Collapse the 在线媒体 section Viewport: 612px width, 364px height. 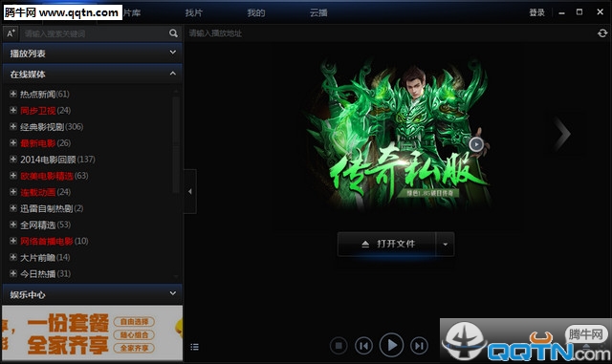pyautogui.click(x=172, y=74)
